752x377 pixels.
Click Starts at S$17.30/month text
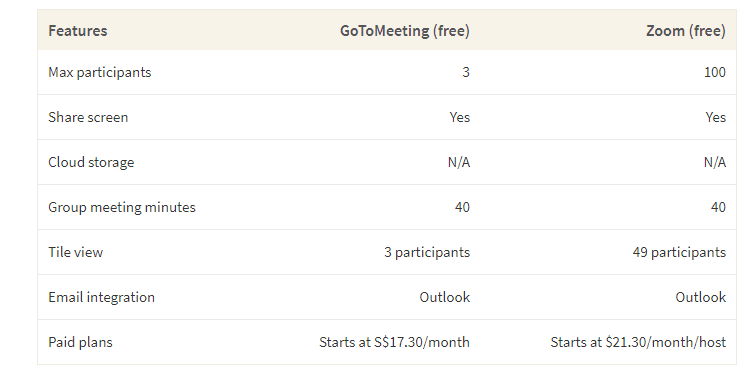pos(394,342)
